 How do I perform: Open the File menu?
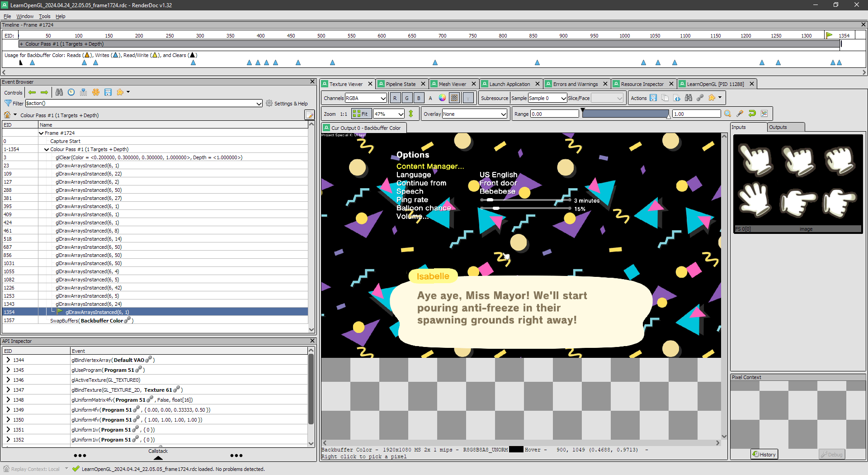point(7,16)
